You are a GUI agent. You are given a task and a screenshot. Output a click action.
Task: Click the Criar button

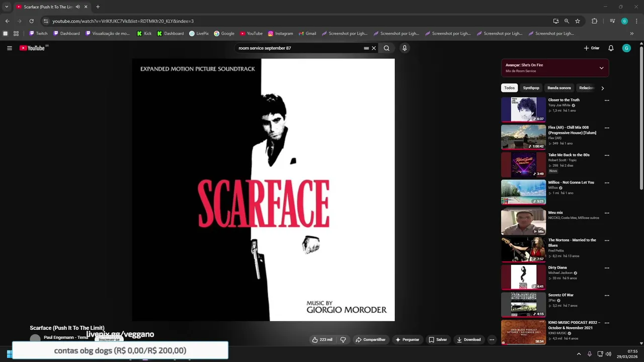pos(592,48)
